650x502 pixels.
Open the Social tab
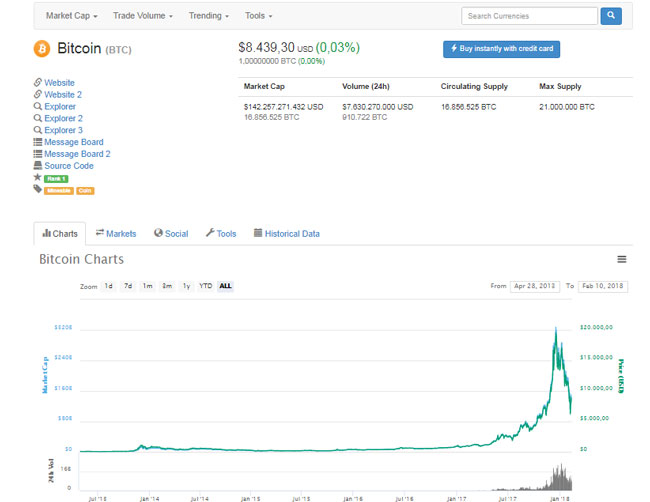click(x=171, y=233)
